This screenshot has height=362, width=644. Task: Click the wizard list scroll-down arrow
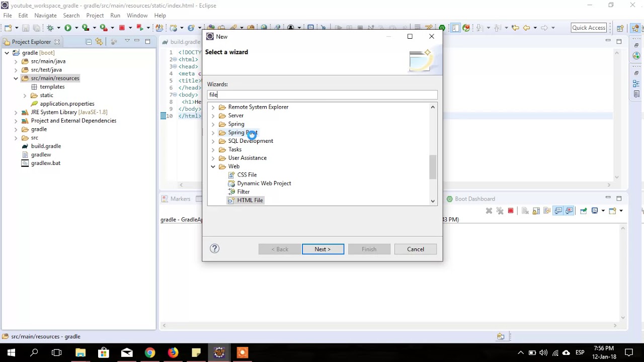(x=433, y=201)
